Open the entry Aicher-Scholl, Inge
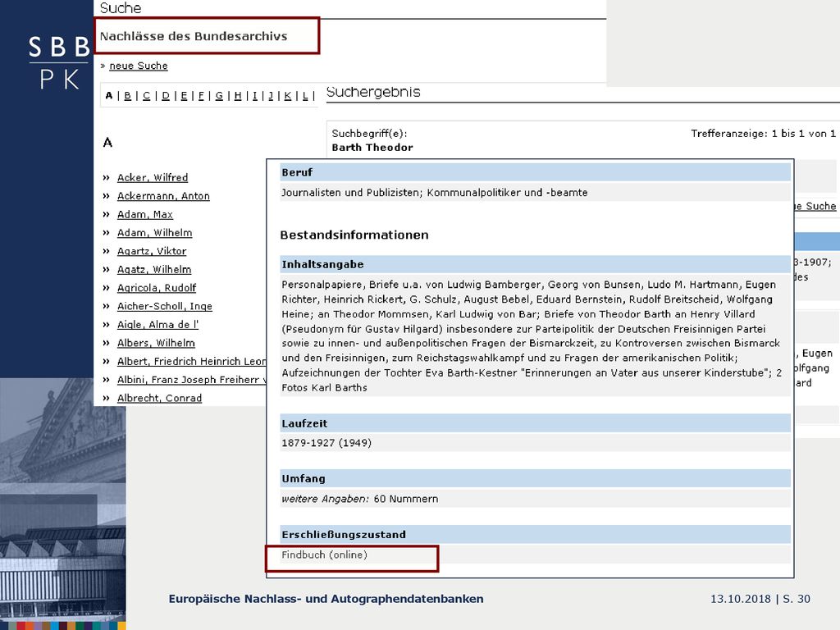 click(x=165, y=306)
